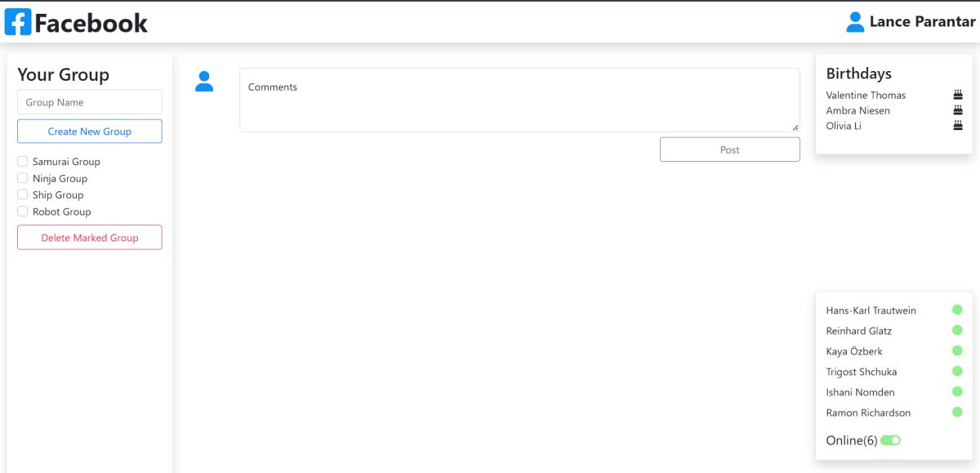Mark the Ninja Group checkbox
The height and width of the screenshot is (473, 980).
[23, 178]
